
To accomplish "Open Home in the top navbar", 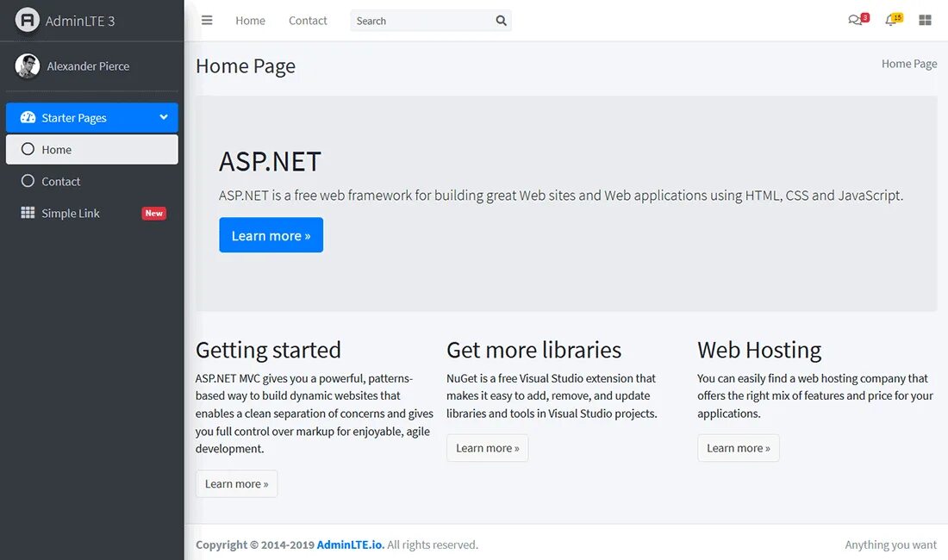I will point(250,21).
